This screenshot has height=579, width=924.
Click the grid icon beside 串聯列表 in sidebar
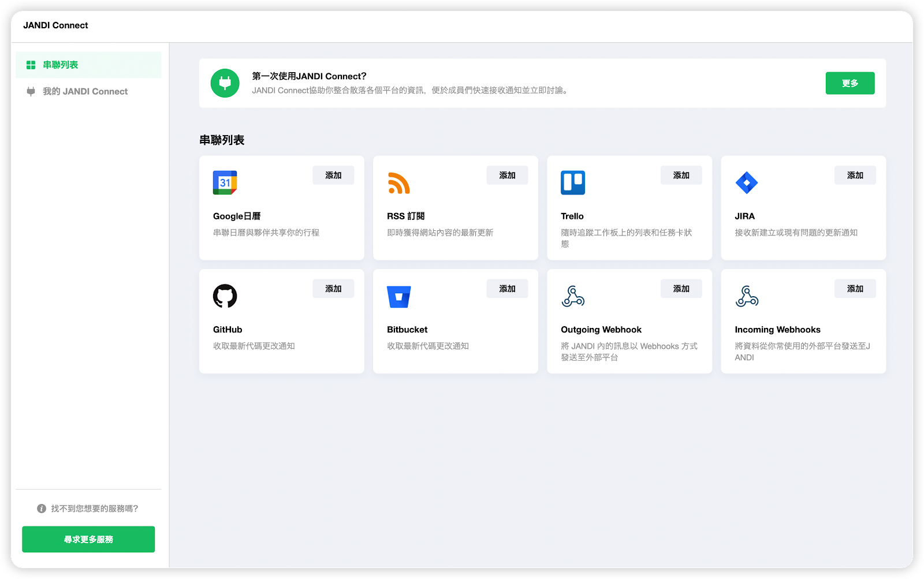pos(31,65)
